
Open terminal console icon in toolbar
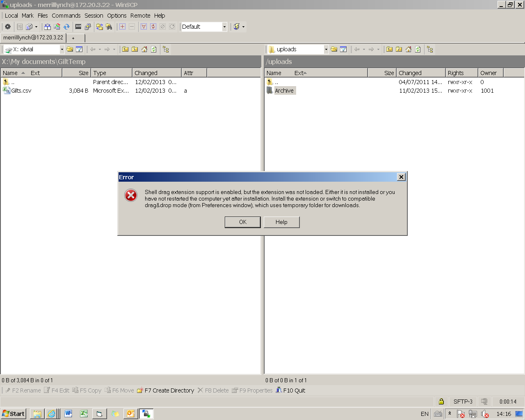[78, 27]
